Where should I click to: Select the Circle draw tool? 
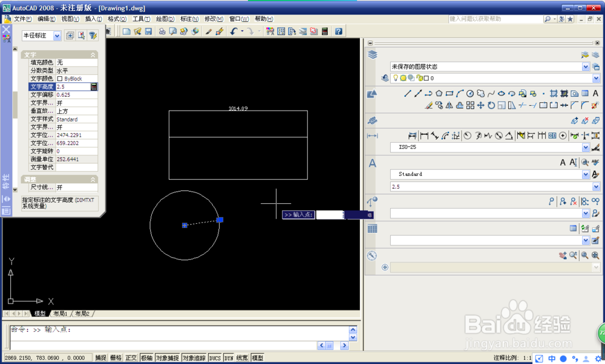(470, 93)
